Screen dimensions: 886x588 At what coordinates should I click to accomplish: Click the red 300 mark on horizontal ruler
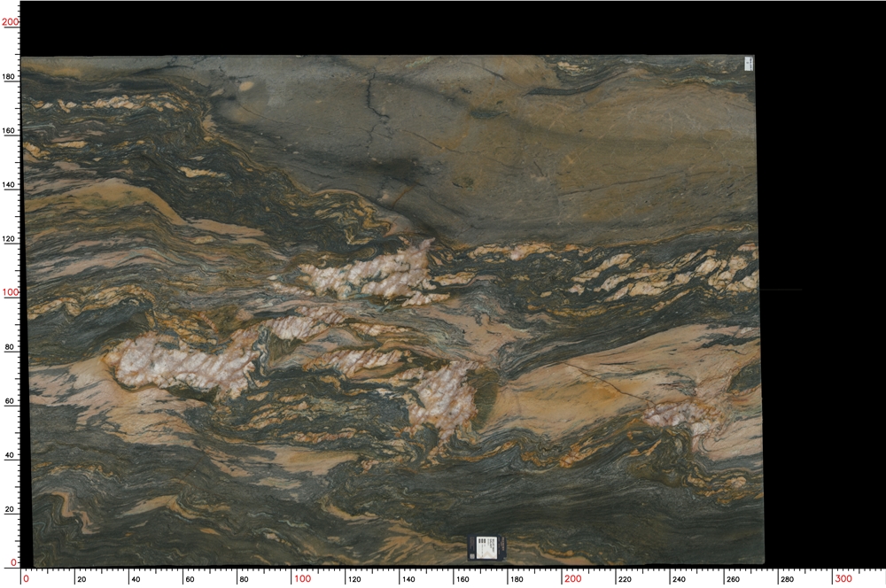pyautogui.click(x=843, y=578)
